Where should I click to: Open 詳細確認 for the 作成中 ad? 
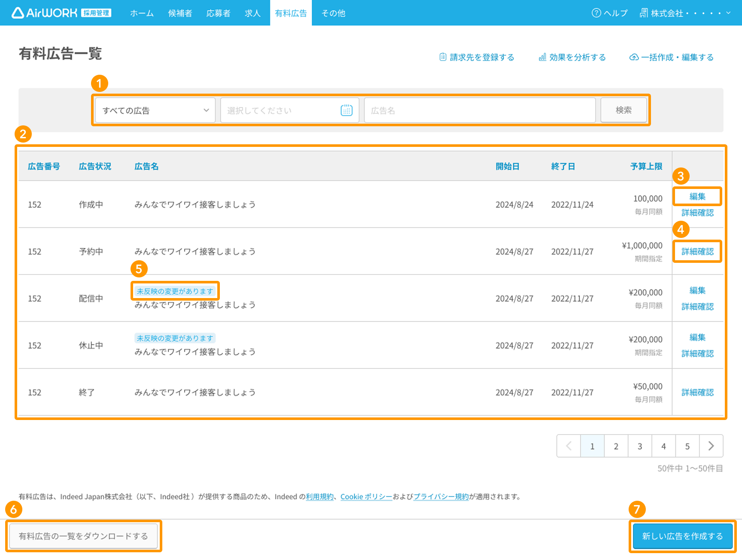pos(697,213)
